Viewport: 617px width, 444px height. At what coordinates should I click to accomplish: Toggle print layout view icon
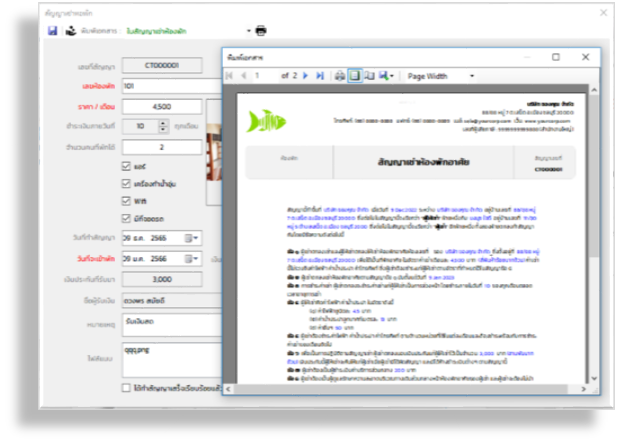click(x=354, y=76)
